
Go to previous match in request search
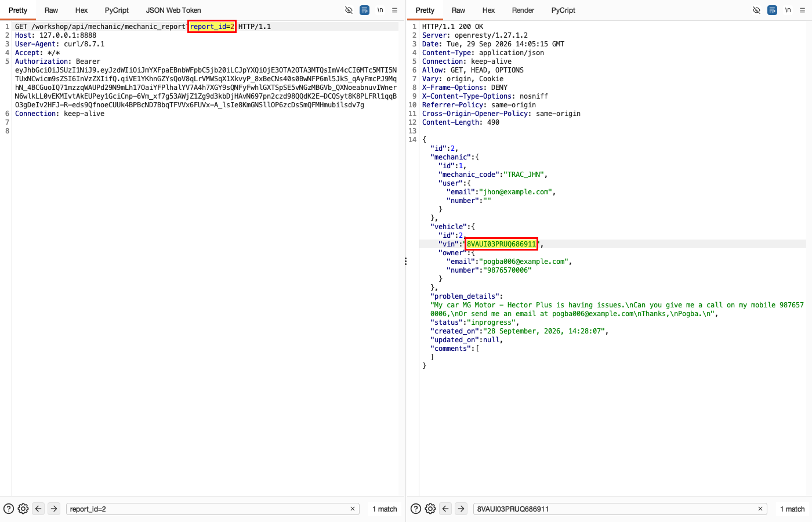pyautogui.click(x=38, y=509)
